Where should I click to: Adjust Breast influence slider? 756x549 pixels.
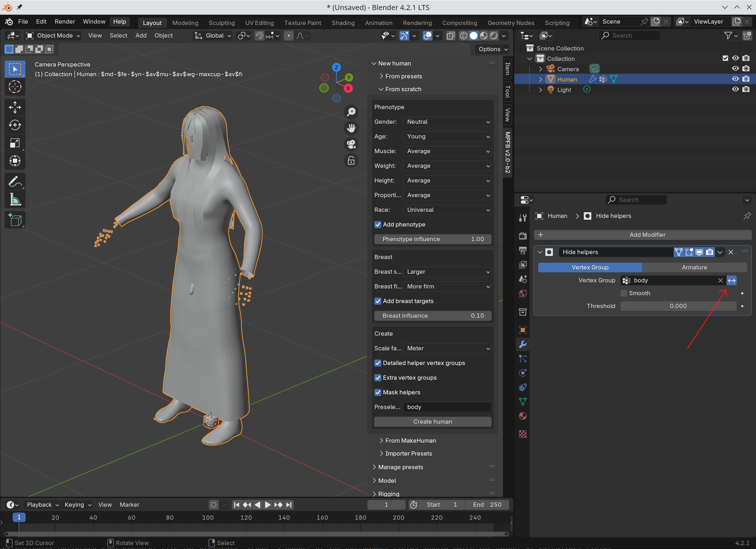(x=433, y=316)
